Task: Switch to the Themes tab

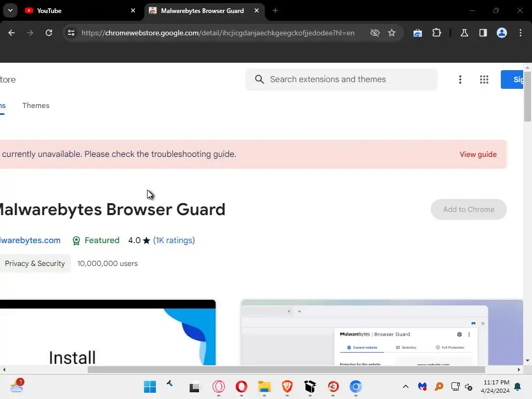Action: [x=36, y=105]
